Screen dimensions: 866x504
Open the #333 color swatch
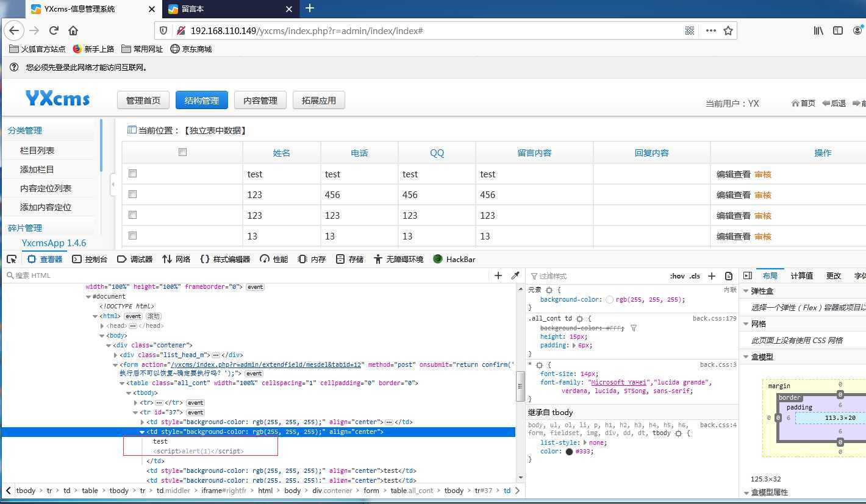pyautogui.click(x=569, y=452)
